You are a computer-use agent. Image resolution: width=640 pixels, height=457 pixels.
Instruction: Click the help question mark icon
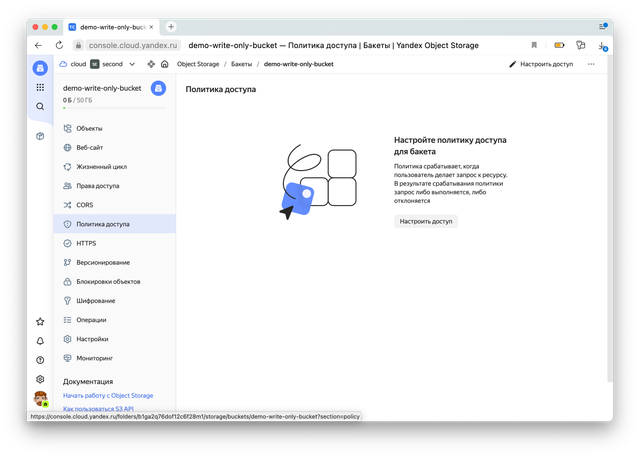40,360
